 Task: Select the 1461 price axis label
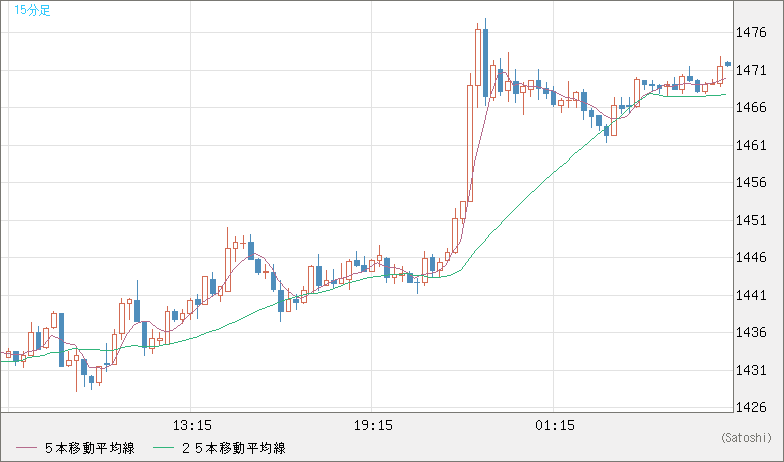[x=751, y=146]
